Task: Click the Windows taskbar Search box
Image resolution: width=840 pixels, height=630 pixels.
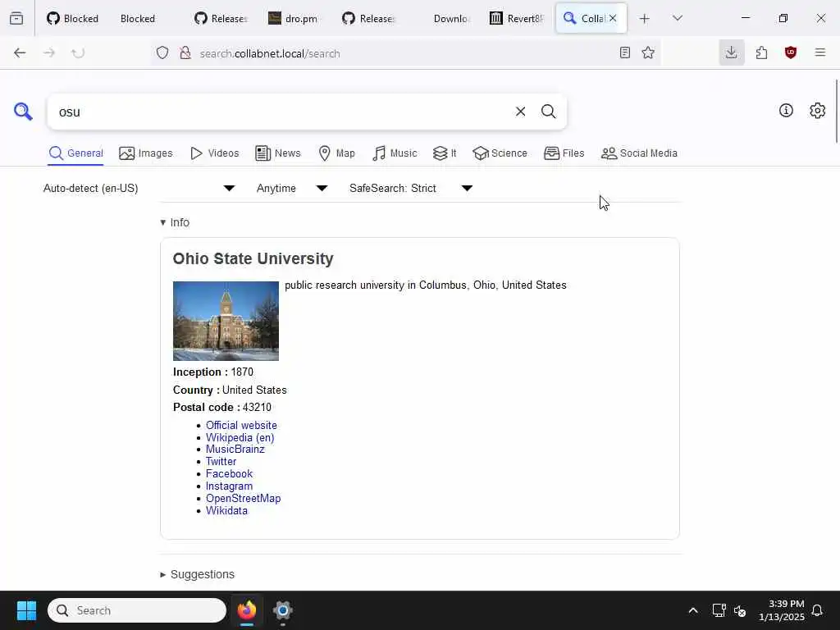Action: tap(137, 610)
